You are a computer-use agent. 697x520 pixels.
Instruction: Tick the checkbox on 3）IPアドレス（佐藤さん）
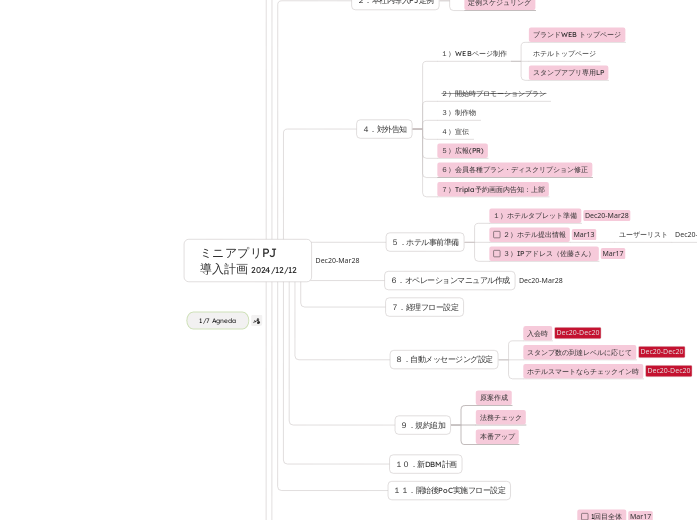[497, 254]
